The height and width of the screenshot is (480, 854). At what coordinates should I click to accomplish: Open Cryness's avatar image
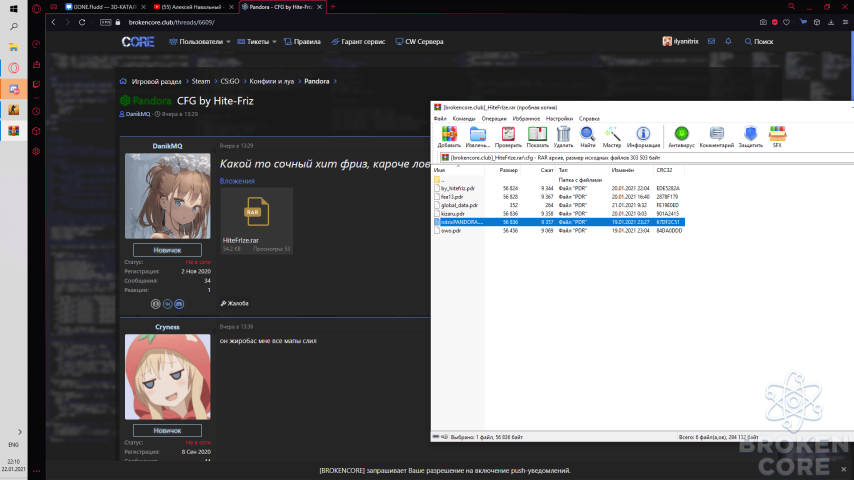point(167,376)
